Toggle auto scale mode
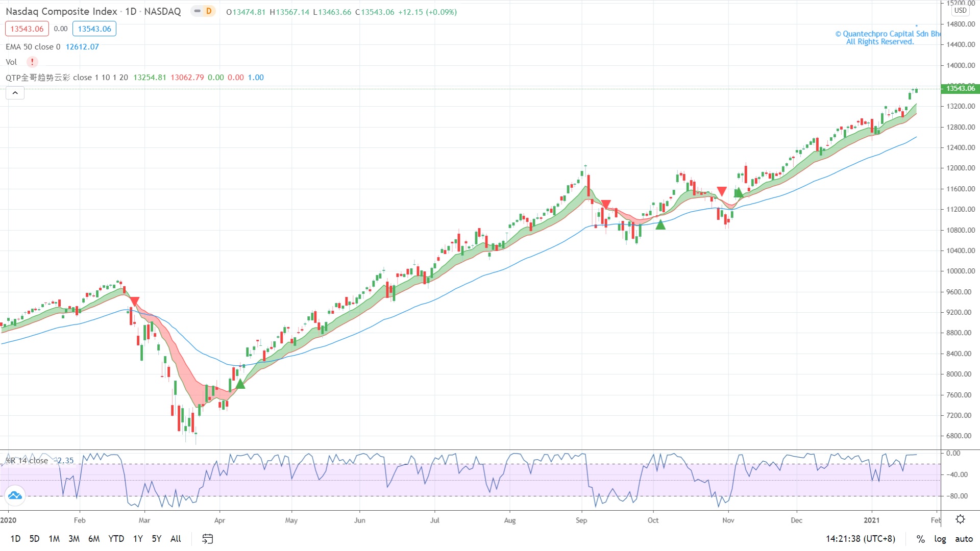 964,539
